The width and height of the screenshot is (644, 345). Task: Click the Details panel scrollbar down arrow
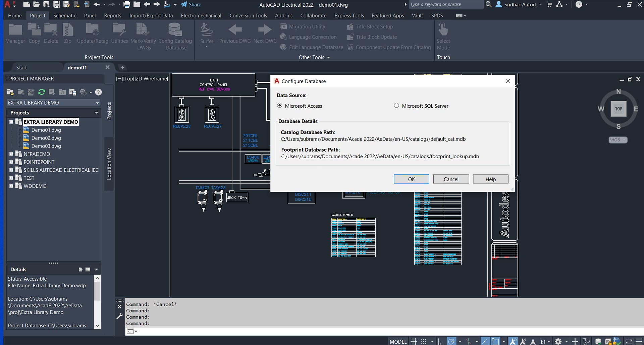point(97,326)
